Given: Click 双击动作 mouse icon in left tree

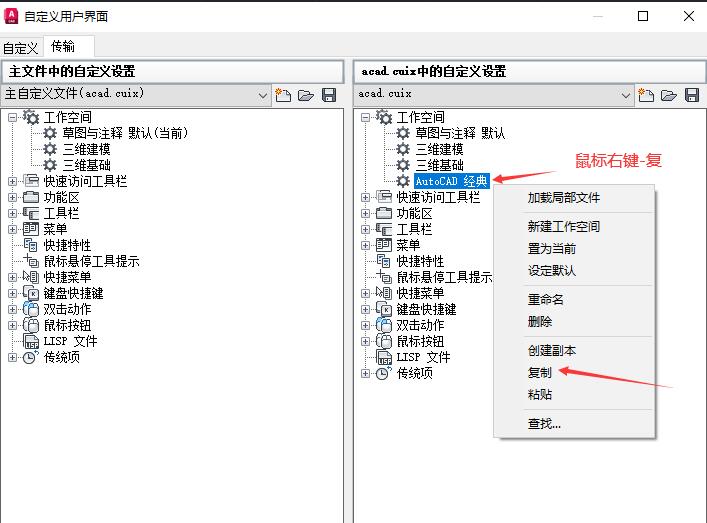Looking at the screenshot, I should tap(31, 309).
